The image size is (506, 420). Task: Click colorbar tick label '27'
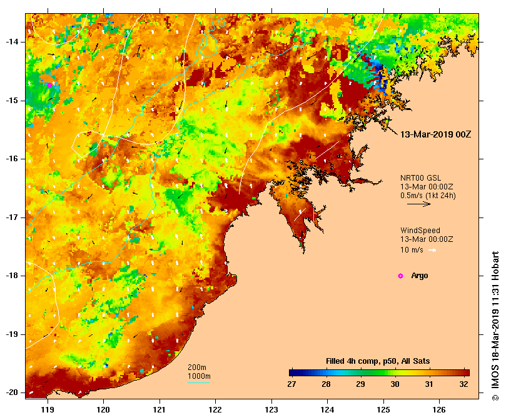click(291, 384)
